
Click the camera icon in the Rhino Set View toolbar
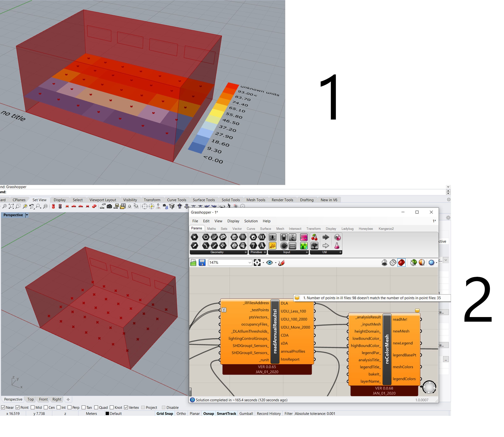coord(109,207)
